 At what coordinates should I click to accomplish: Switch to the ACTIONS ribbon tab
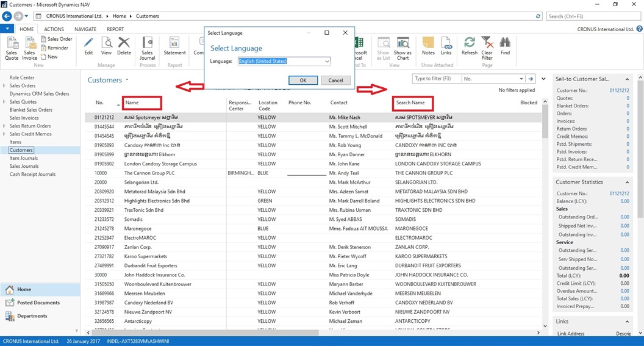point(54,29)
